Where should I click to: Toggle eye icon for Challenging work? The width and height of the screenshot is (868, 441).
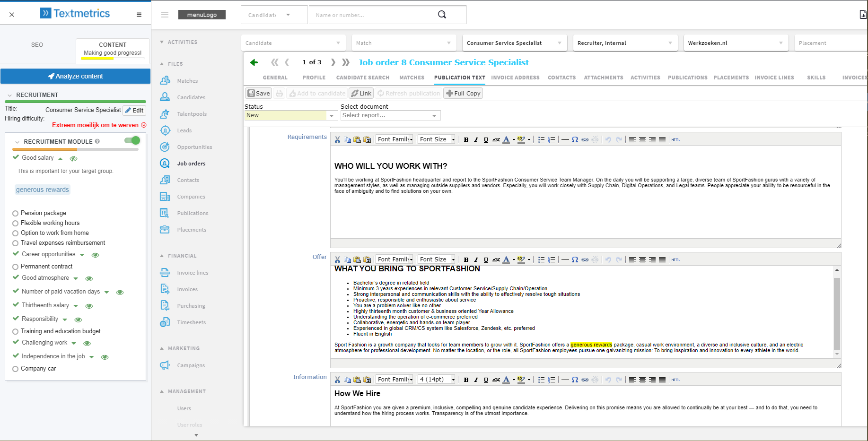tap(87, 343)
